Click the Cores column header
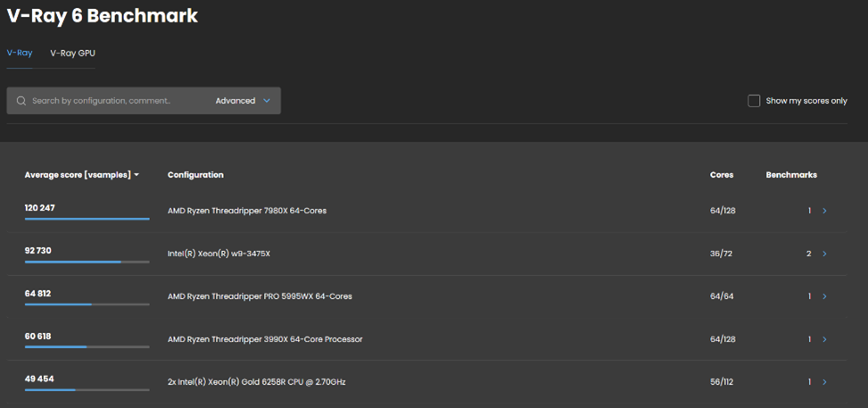Viewport: 868px width, 408px height. coord(721,175)
